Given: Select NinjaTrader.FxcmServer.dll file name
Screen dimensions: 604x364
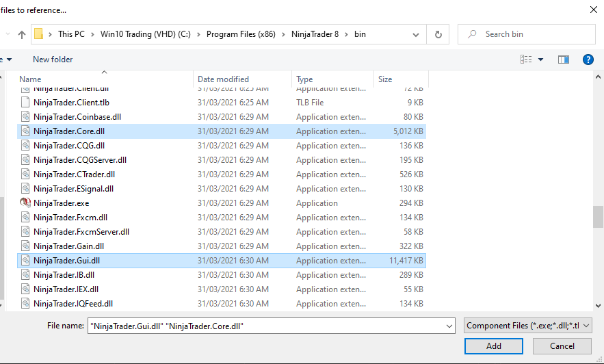Looking at the screenshot, I should (81, 232).
